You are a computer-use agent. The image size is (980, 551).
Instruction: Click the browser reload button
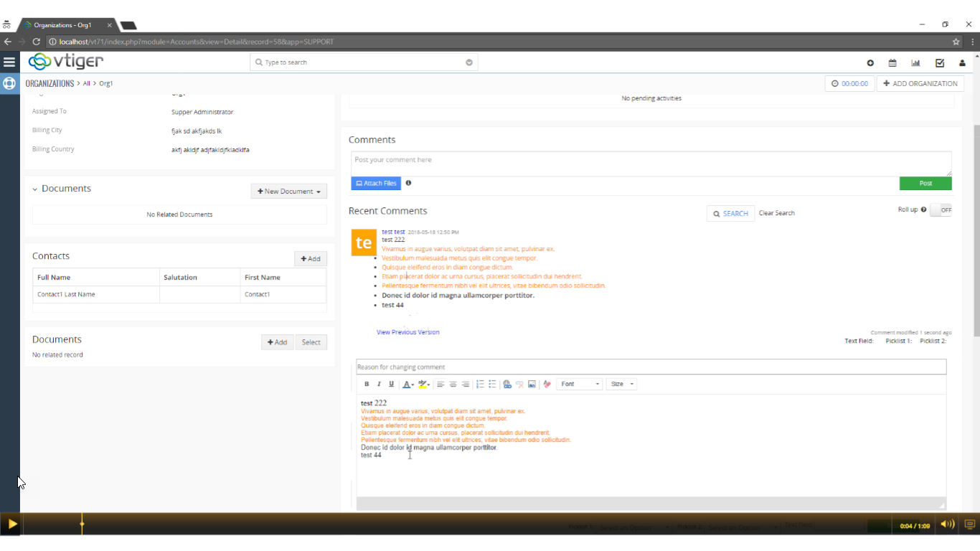point(36,42)
